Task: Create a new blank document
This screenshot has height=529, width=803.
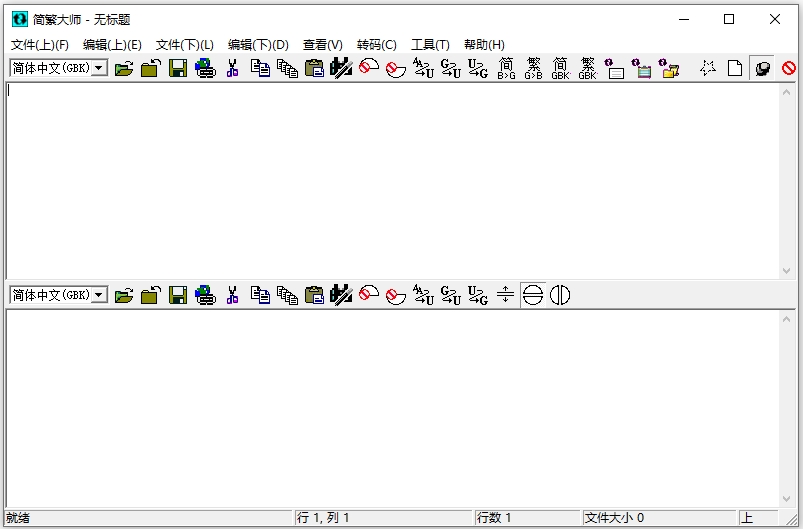Action: (735, 68)
